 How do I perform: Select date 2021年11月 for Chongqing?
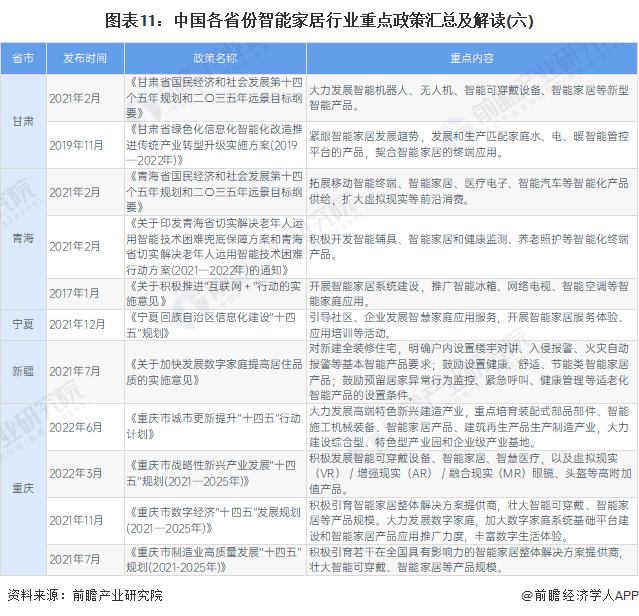[x=76, y=520]
